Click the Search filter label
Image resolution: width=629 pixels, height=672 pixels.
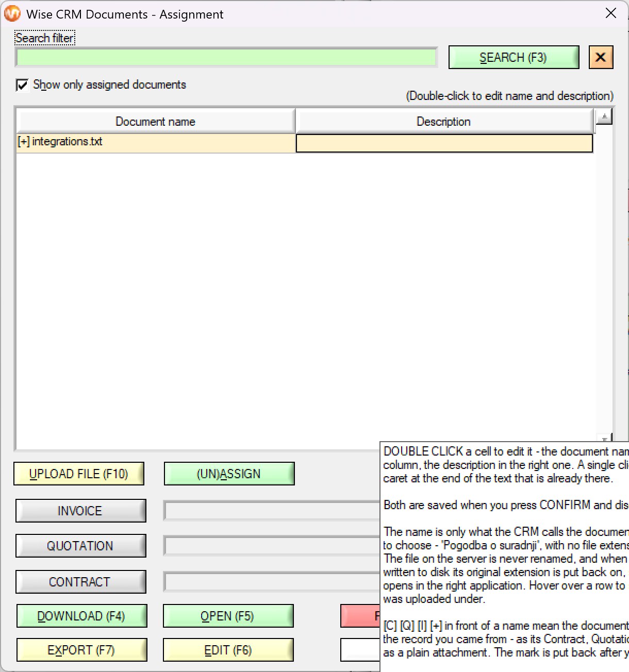click(45, 38)
